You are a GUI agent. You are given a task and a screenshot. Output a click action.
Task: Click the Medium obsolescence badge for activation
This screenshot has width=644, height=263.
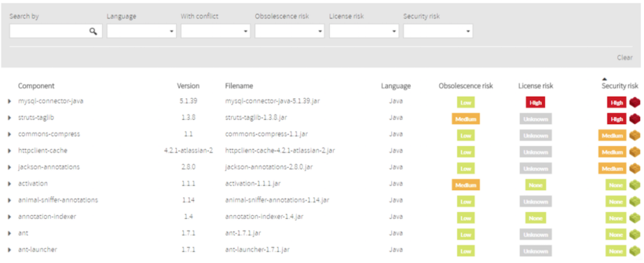(466, 184)
